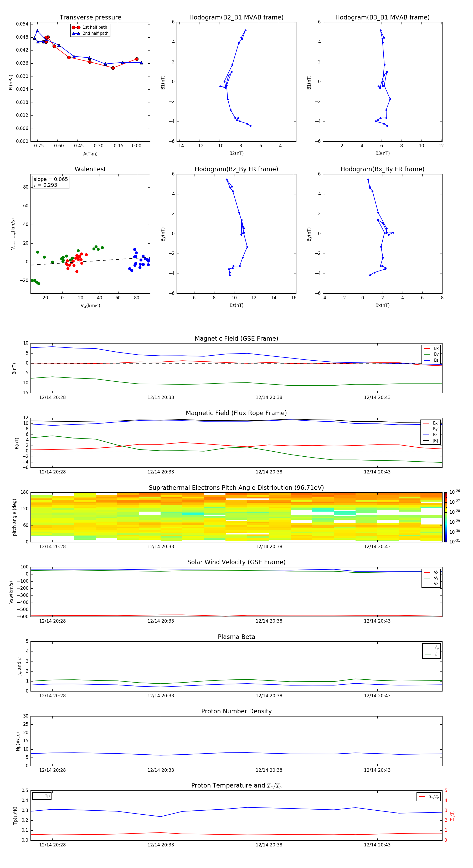This screenshot has width=473, height=868.
Task: Click '12/14 20:28' tick under Plasma Beta plot
Action: (53, 695)
